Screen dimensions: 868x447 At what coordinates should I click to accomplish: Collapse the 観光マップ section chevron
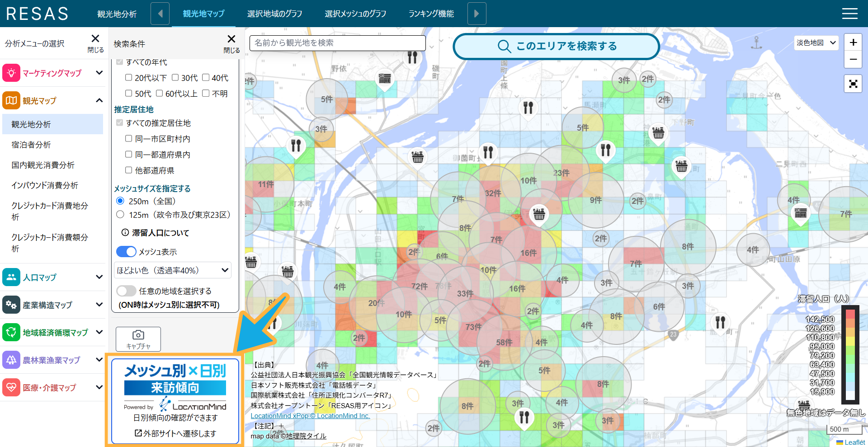[99, 100]
